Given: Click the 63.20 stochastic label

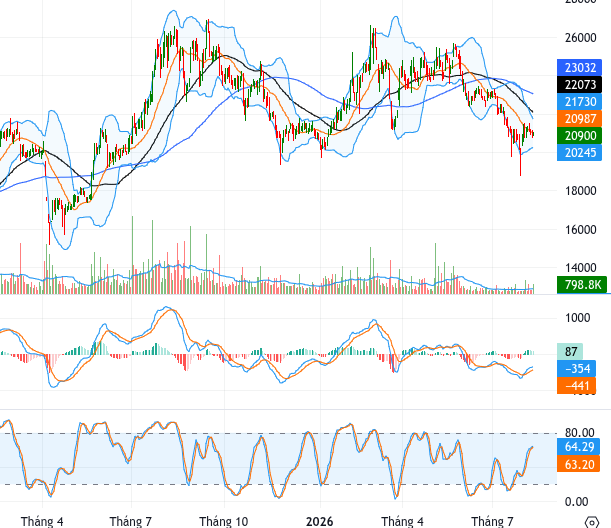Looking at the screenshot, I should pos(578,464).
